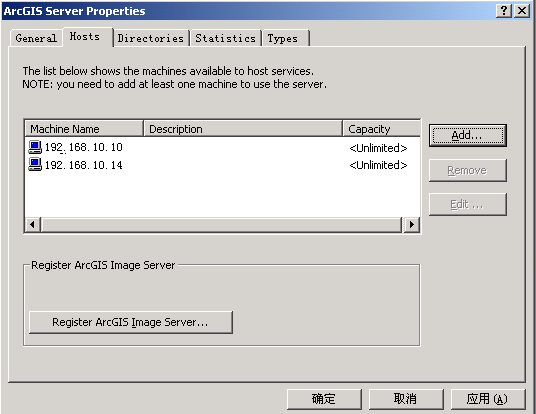Open the Types tab
The width and height of the screenshot is (536, 414).
pos(286,38)
